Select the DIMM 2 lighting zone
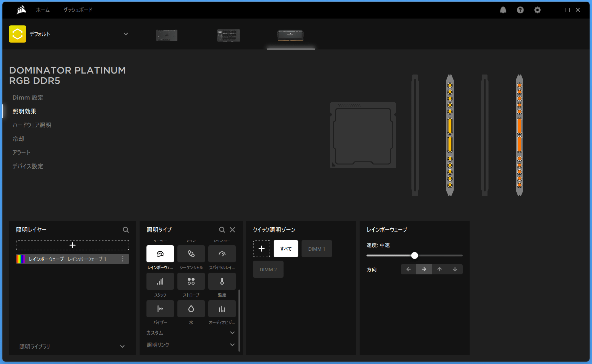This screenshot has width=592, height=364. pyautogui.click(x=268, y=269)
